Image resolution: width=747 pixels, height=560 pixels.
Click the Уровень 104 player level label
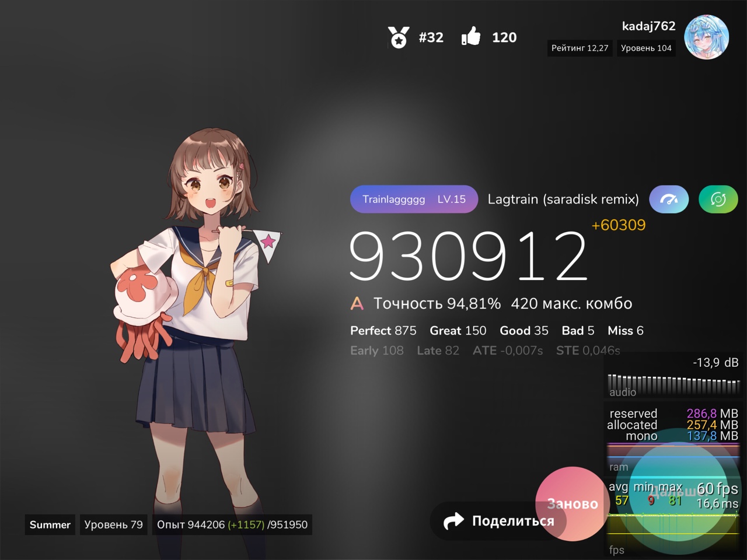(x=646, y=48)
